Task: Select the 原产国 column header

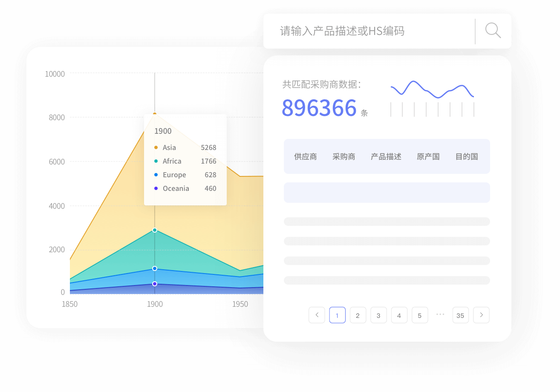Action: tap(428, 156)
